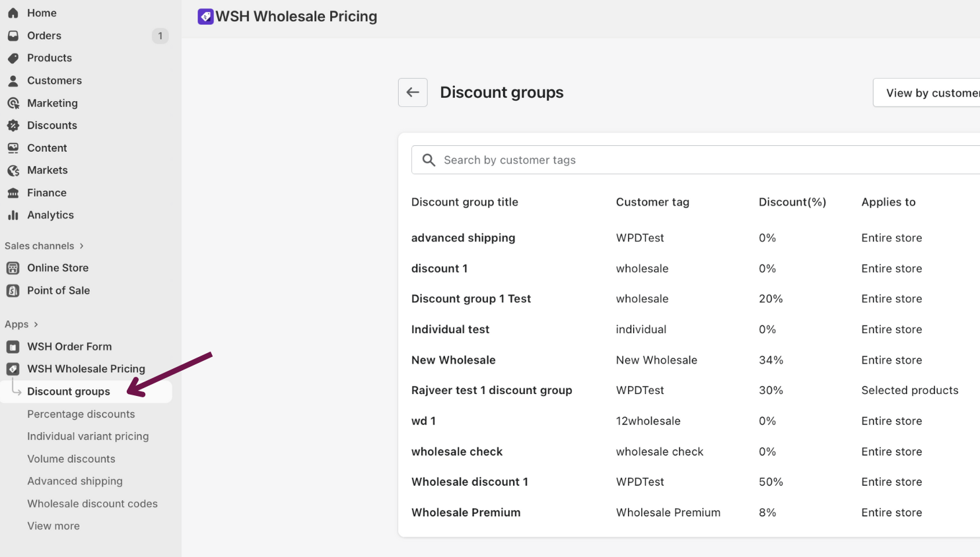The width and height of the screenshot is (980, 557).
Task: Click the Discounts badge icon
Action: tap(13, 125)
